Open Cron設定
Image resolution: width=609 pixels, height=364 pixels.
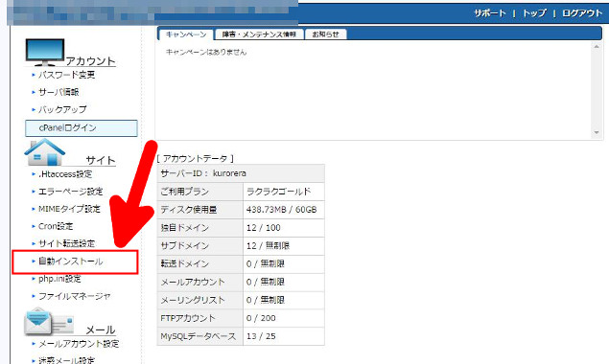click(56, 226)
